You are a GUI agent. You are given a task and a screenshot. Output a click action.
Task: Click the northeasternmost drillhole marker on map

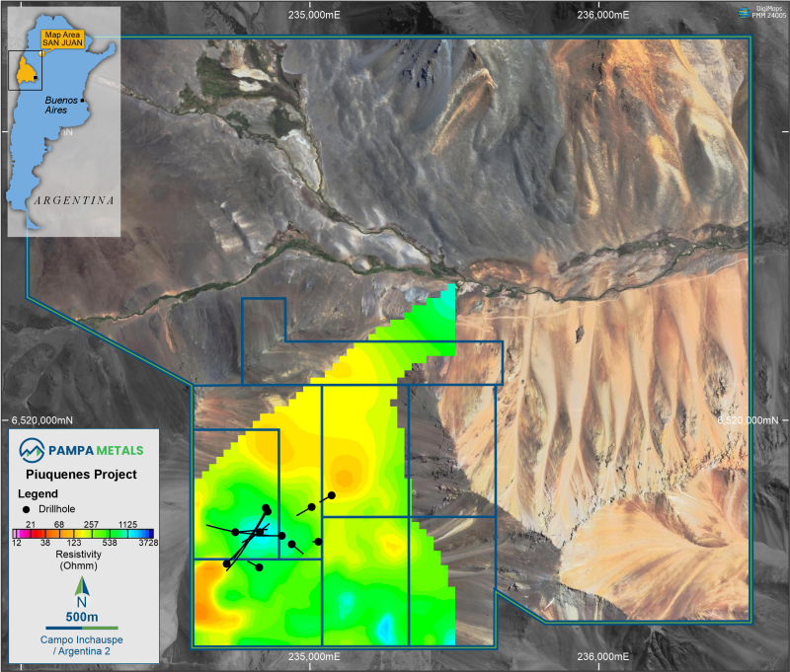click(332, 495)
